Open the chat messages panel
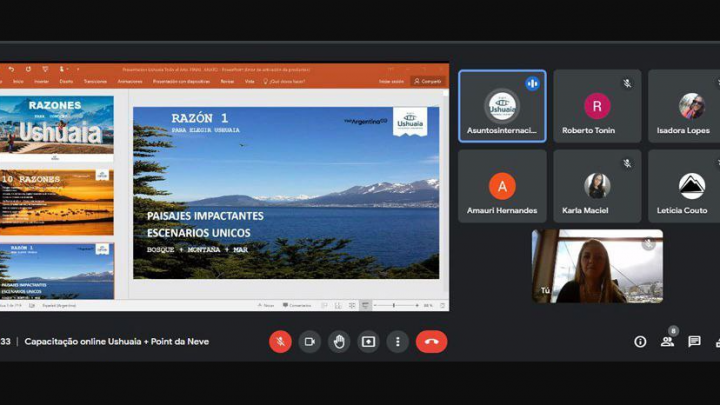Screen dimensions: 720x405 [694, 341]
